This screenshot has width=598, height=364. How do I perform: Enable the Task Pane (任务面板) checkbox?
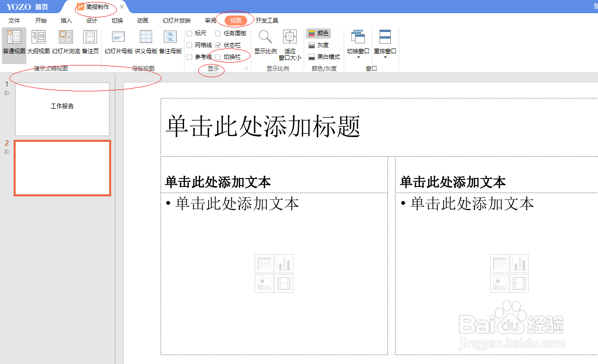click(x=218, y=33)
